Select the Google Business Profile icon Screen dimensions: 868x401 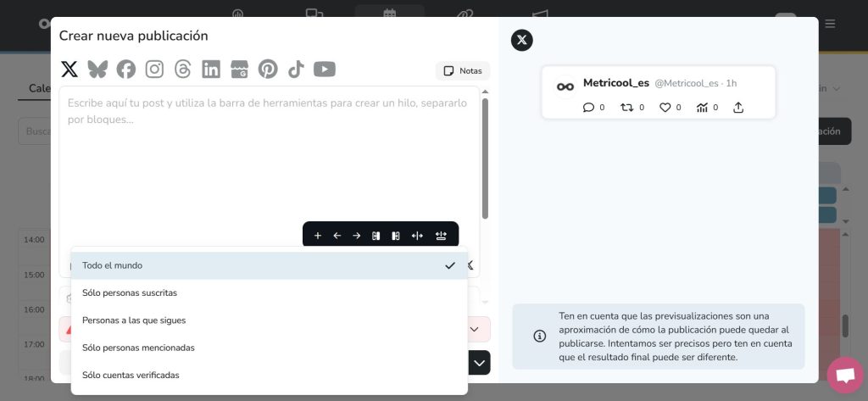[x=239, y=70]
